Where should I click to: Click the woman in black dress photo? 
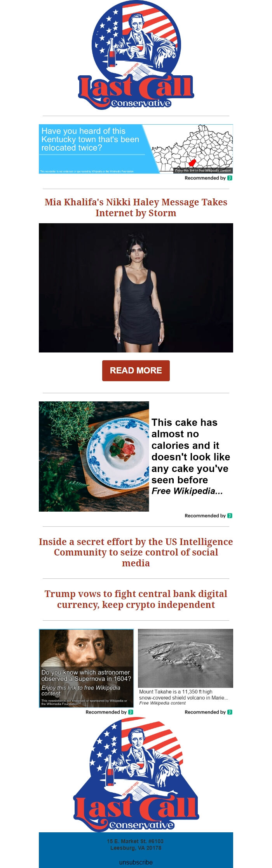(x=136, y=288)
